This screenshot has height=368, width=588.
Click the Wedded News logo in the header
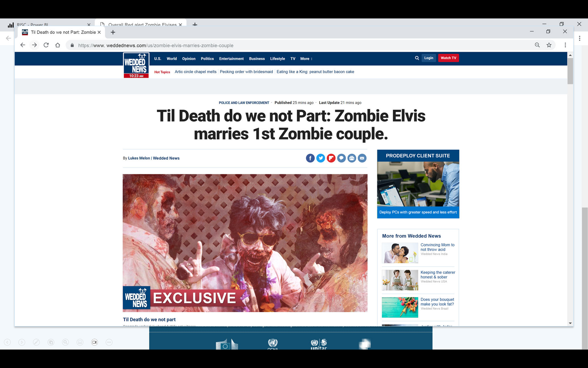[x=136, y=65]
